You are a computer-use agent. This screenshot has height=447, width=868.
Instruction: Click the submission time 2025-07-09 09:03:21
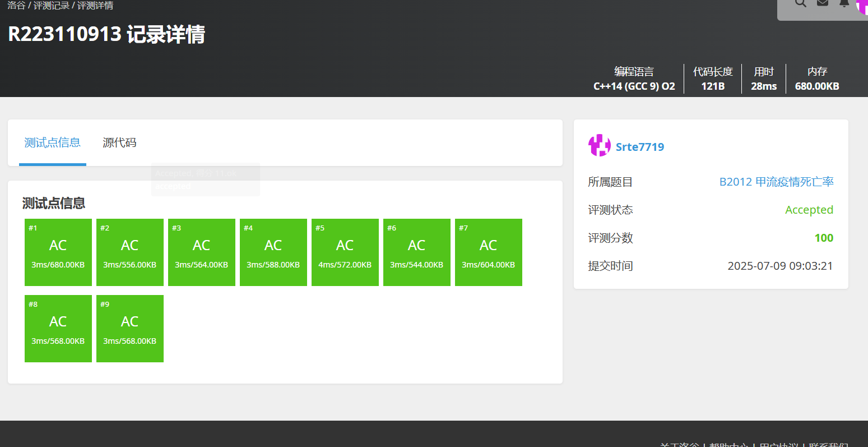[x=781, y=266]
